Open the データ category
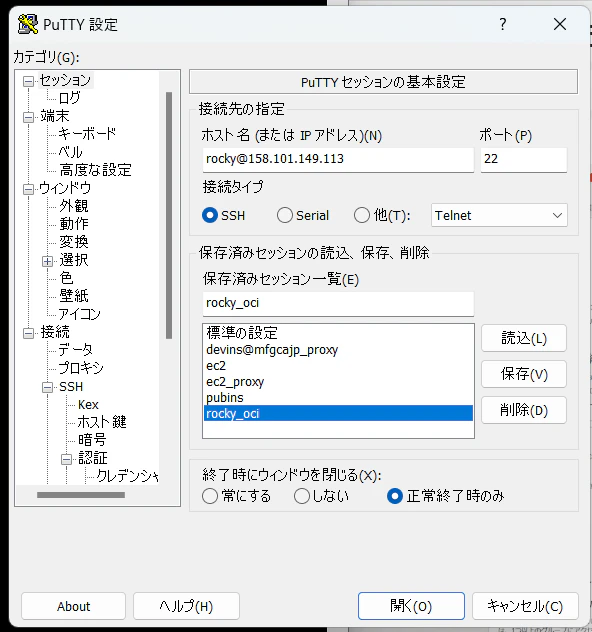Viewport: 592px width, 632px height. tap(75, 349)
